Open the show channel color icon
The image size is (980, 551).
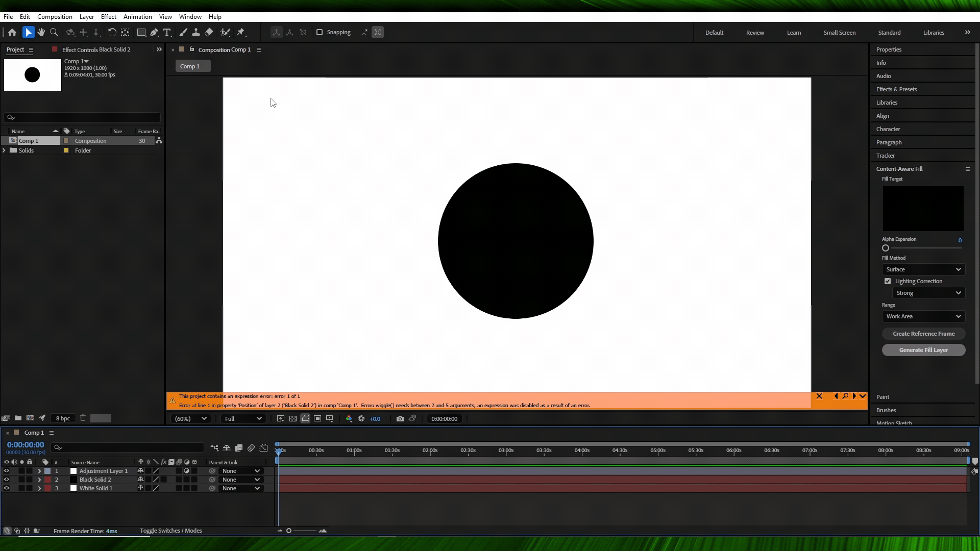[349, 419]
